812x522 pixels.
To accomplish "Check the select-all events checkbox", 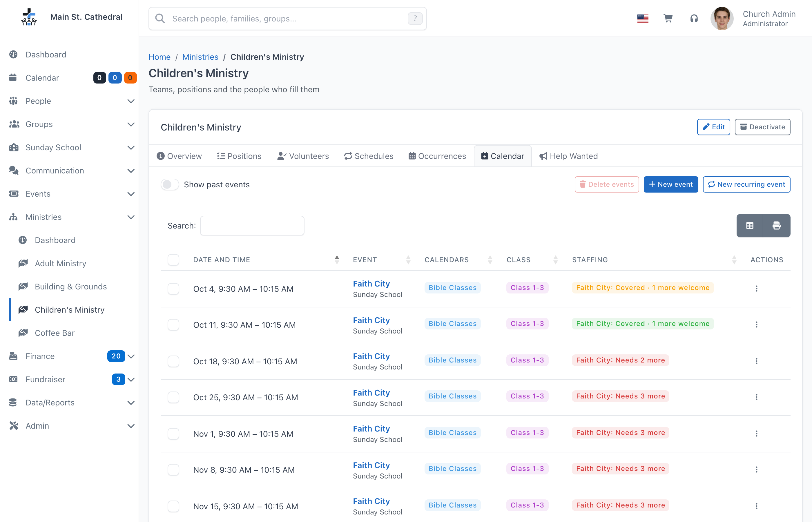I will pyautogui.click(x=173, y=260).
